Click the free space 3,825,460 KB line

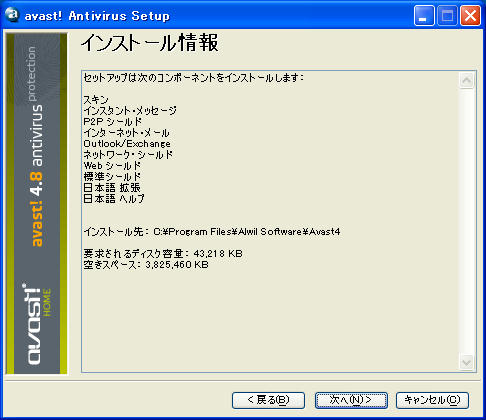click(x=146, y=265)
